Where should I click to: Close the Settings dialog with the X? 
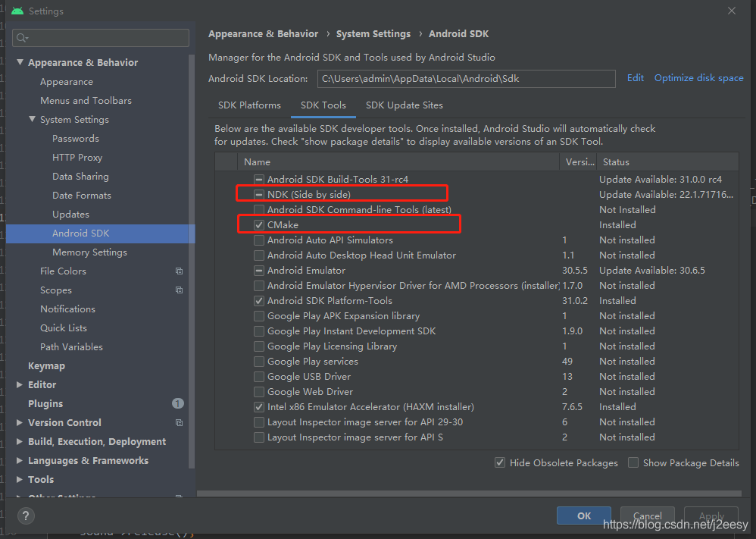click(732, 11)
